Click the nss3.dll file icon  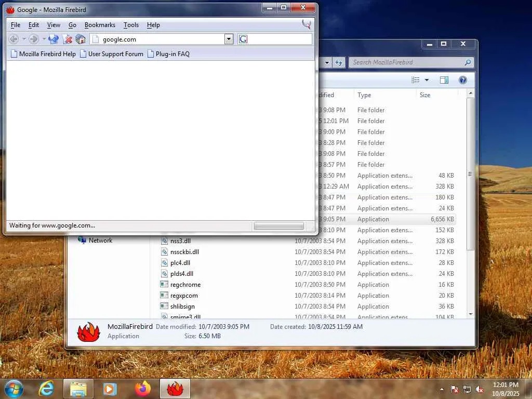point(164,241)
